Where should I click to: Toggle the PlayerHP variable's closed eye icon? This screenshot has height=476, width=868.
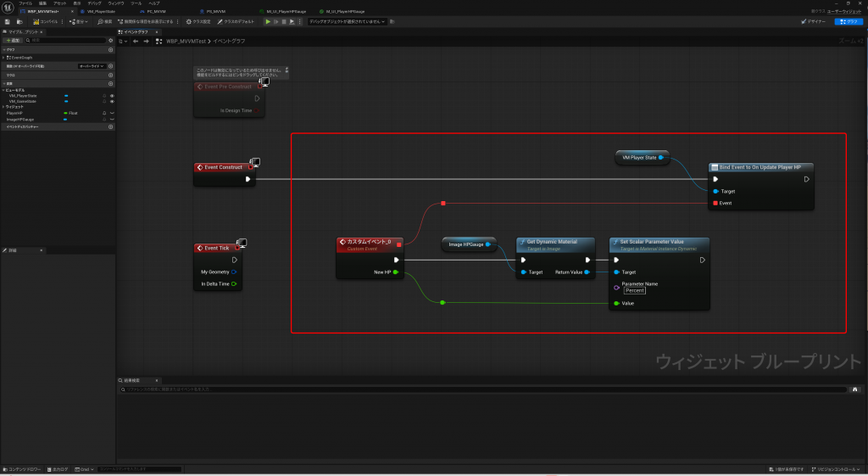(112, 113)
